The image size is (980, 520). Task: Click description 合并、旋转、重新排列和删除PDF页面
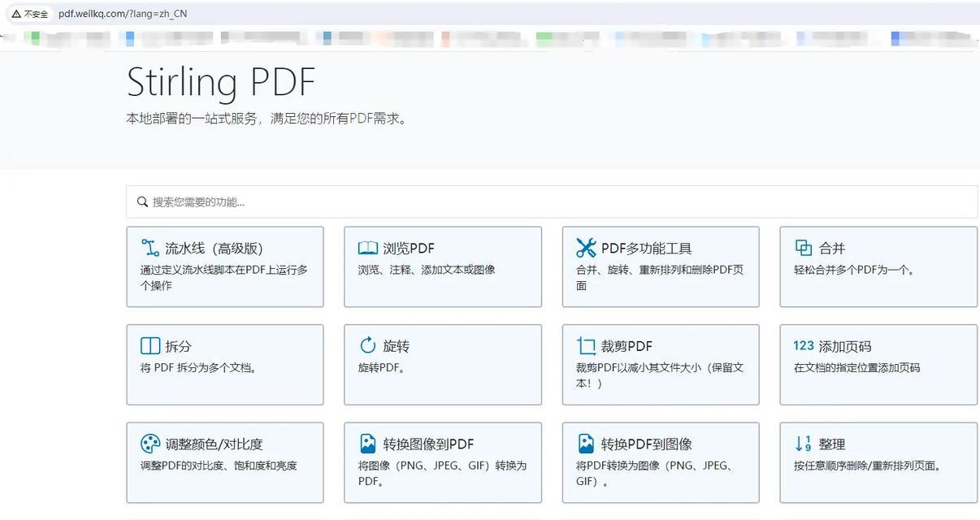pyautogui.click(x=660, y=277)
